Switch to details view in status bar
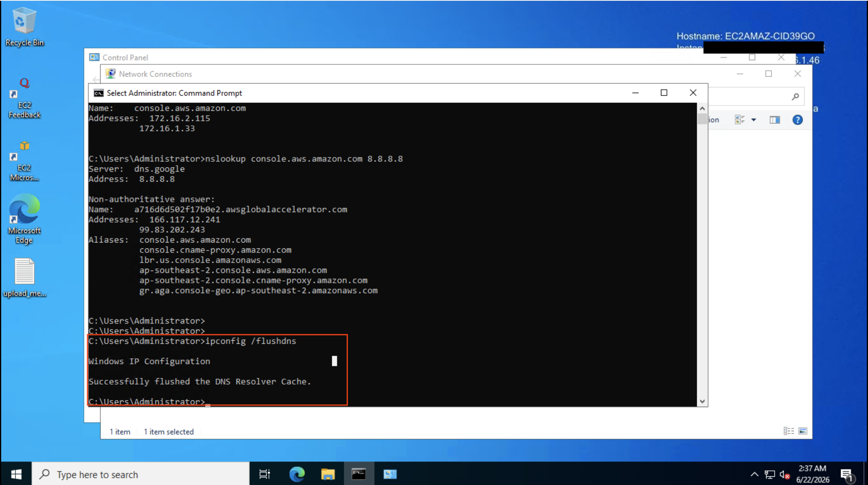The height and width of the screenshot is (485, 868). (788, 431)
